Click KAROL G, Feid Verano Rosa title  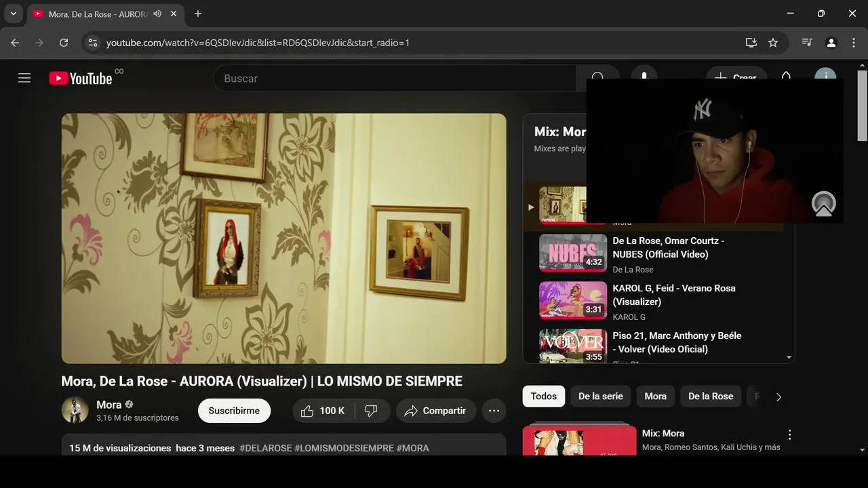pos(674,295)
